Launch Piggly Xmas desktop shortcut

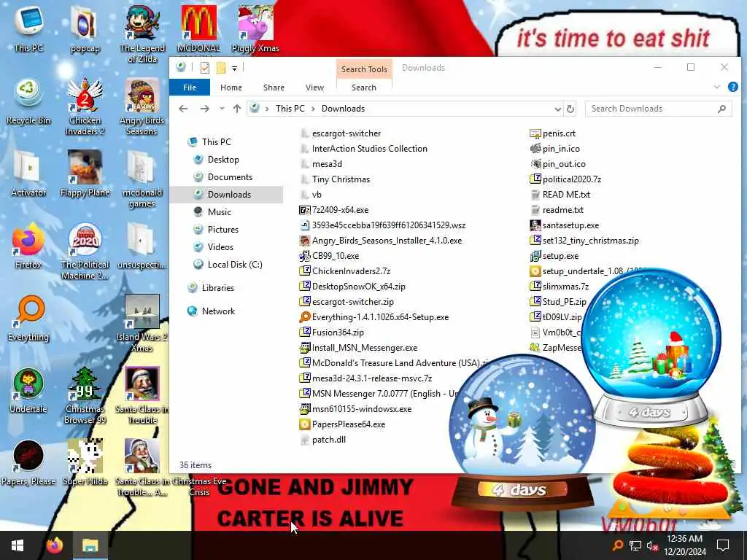click(255, 28)
